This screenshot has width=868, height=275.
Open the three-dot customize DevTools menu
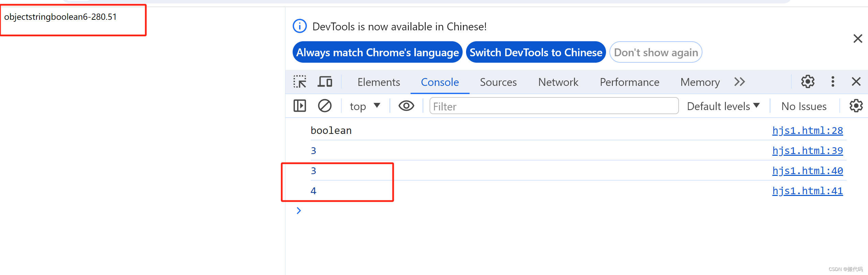[x=833, y=82]
